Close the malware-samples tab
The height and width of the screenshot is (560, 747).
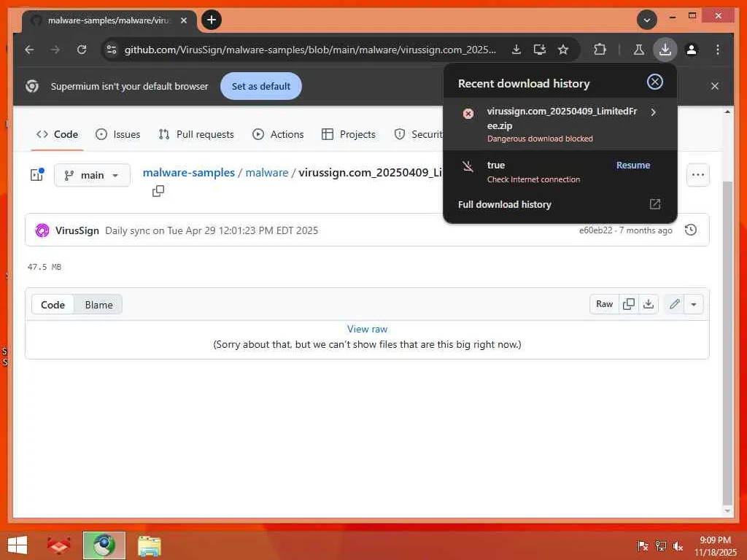point(183,20)
